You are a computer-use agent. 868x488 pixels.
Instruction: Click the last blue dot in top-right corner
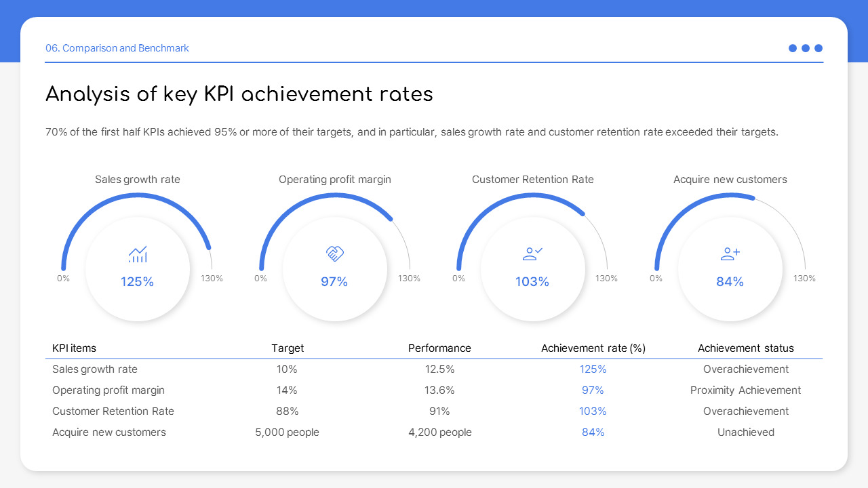click(818, 48)
